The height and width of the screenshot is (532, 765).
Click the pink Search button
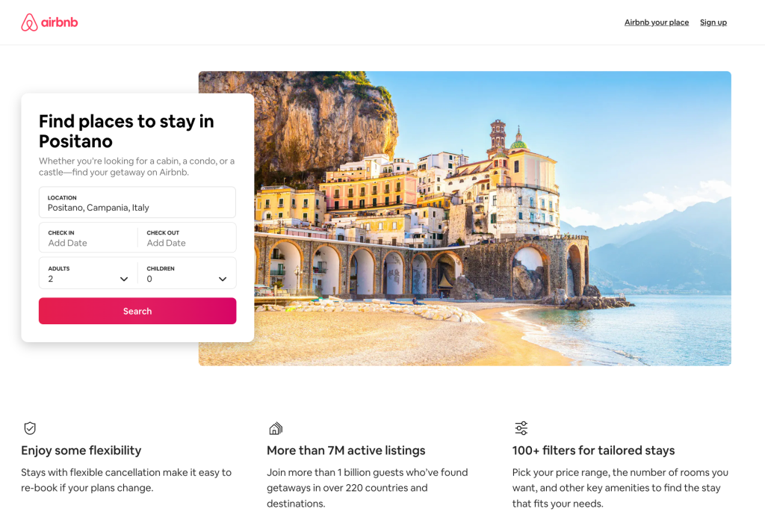(137, 311)
